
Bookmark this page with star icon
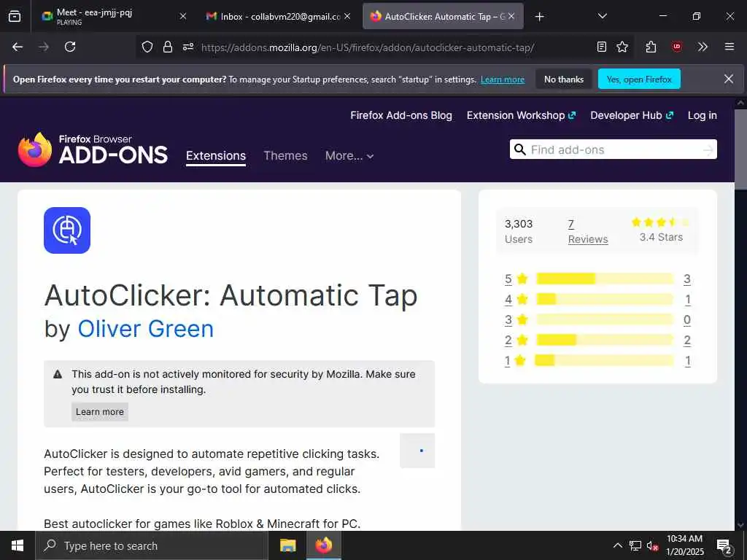(x=622, y=47)
